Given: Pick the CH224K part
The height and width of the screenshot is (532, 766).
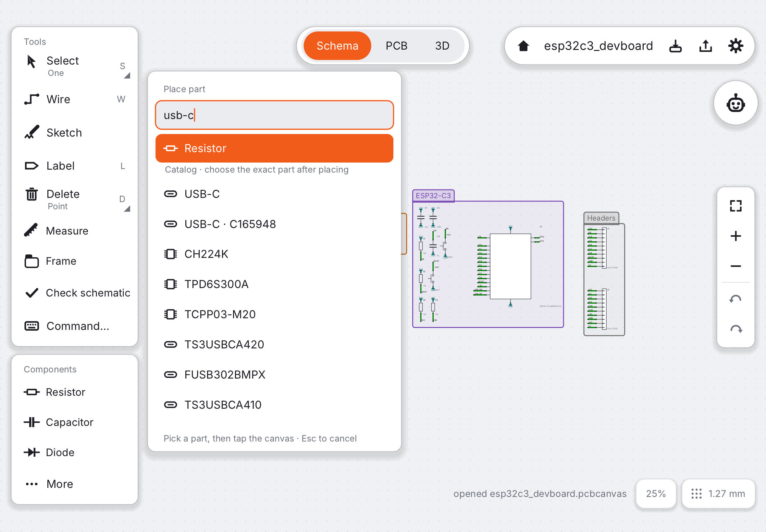Looking at the screenshot, I should coord(275,254).
